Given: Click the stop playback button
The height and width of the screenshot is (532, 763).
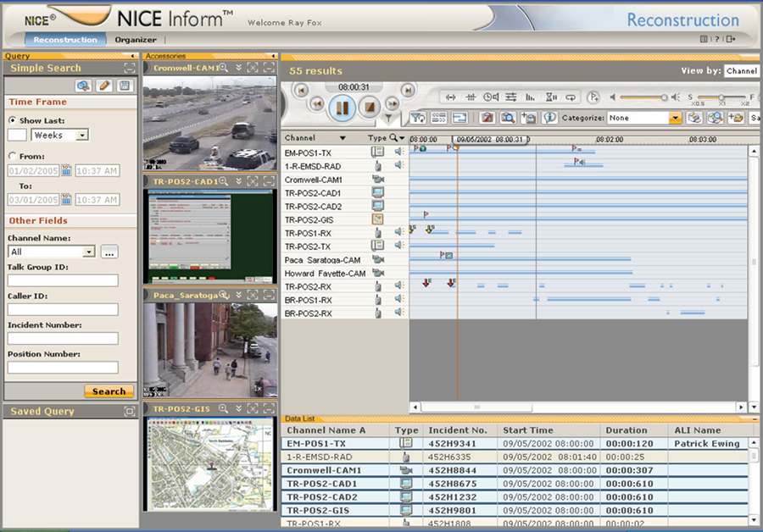Looking at the screenshot, I should coord(368,107).
